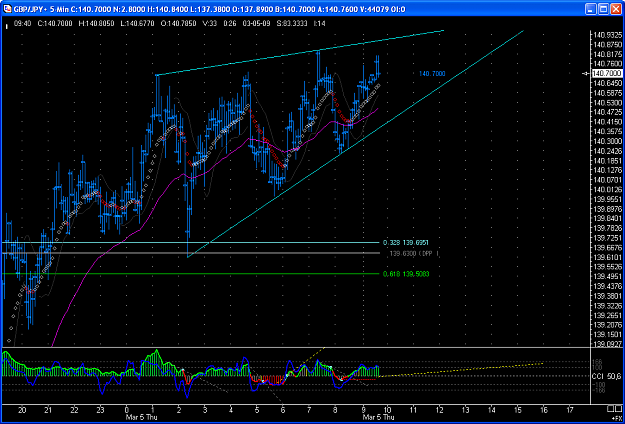Select the cyan 0.328 horizontal Fibonacci line
The width and height of the screenshot is (625, 424).
point(191,242)
